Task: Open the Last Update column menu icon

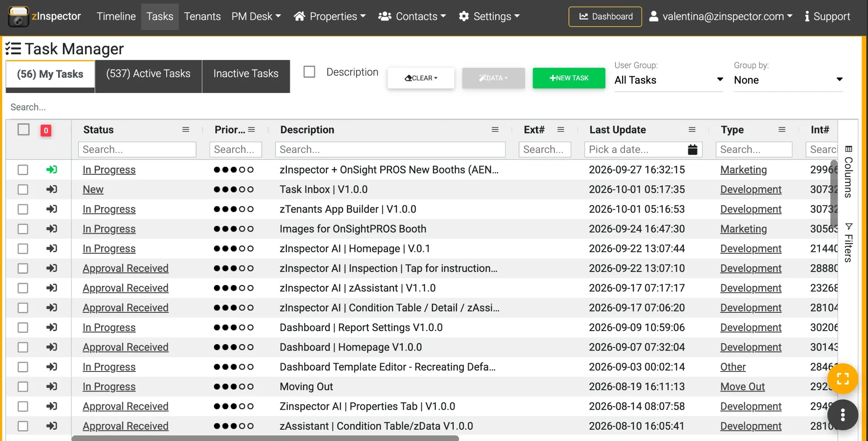Action: tap(692, 129)
